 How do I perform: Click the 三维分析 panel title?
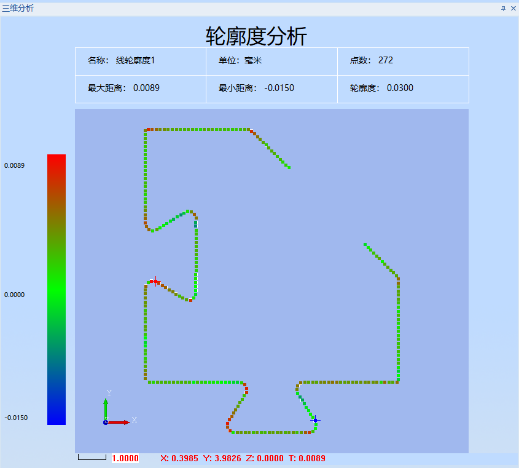pyautogui.click(x=18, y=8)
